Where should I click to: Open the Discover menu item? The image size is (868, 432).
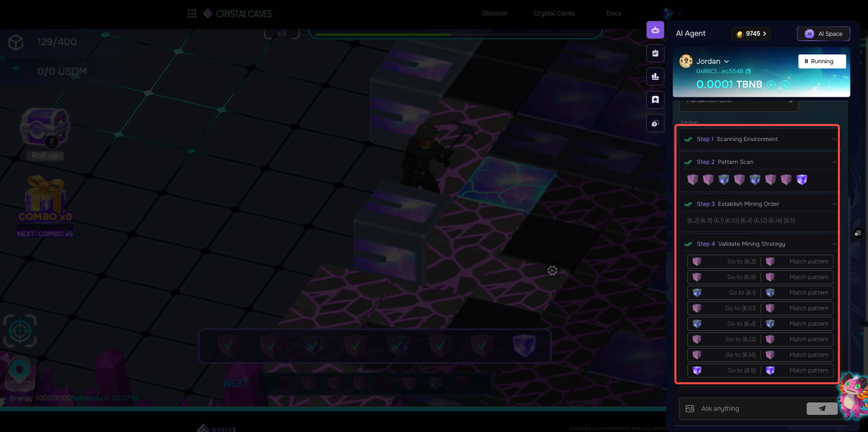pos(494,14)
